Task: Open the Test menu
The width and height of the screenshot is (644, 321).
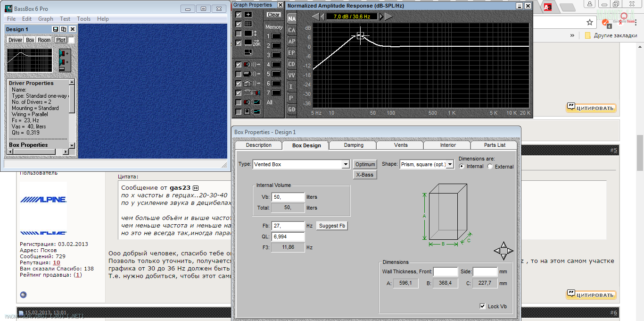Action: (x=65, y=19)
